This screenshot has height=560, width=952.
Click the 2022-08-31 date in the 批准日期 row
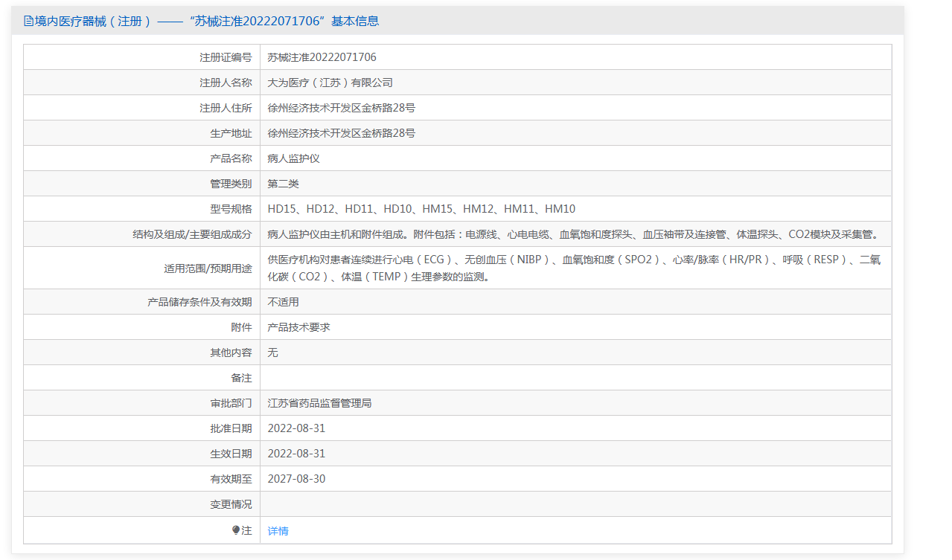pyautogui.click(x=296, y=428)
